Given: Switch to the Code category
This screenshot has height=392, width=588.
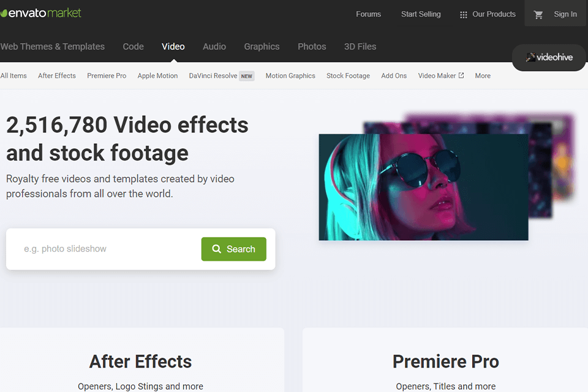Looking at the screenshot, I should [133, 47].
